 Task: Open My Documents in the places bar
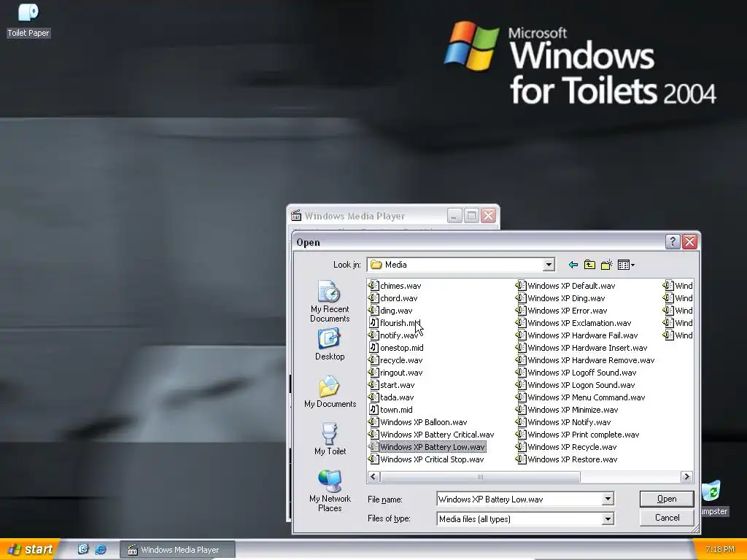[330, 392]
